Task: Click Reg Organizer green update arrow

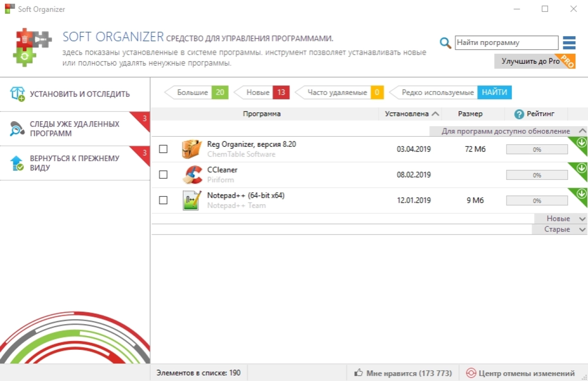Action: 582,142
